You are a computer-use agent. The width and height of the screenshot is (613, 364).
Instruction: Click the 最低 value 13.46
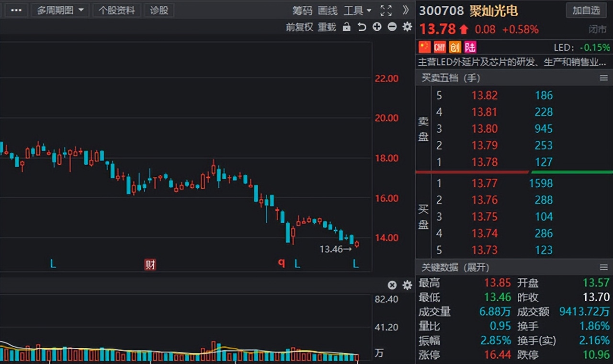(498, 297)
